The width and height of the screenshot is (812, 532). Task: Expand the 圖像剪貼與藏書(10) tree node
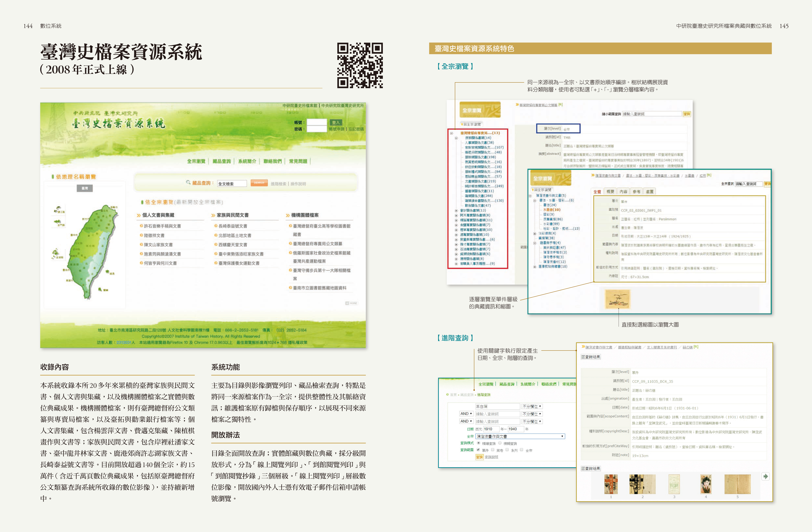coord(535,267)
